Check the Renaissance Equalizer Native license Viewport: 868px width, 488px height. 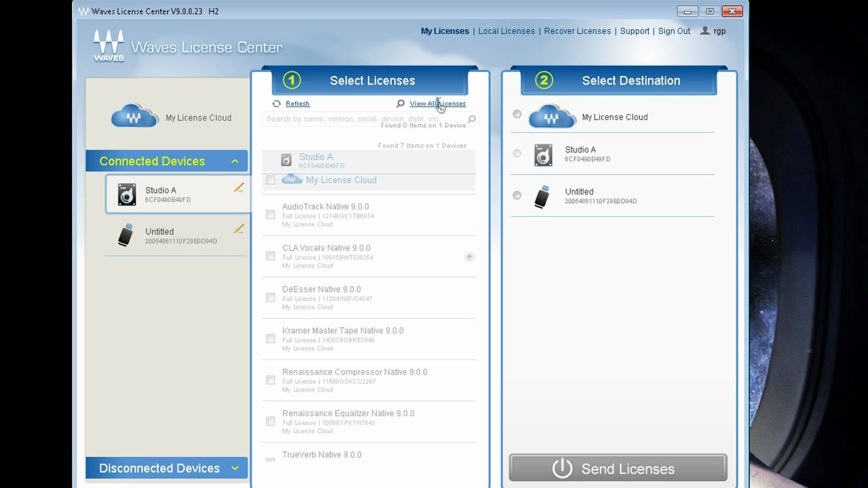point(271,422)
